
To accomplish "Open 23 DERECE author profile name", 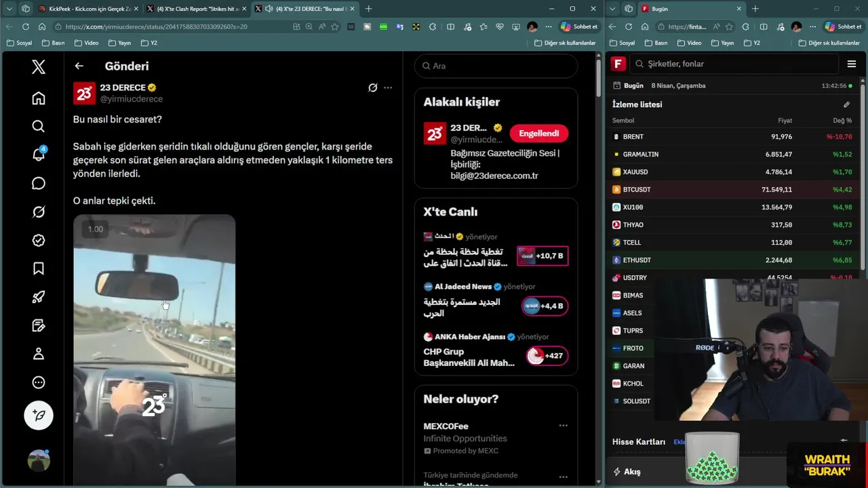I will pos(123,87).
